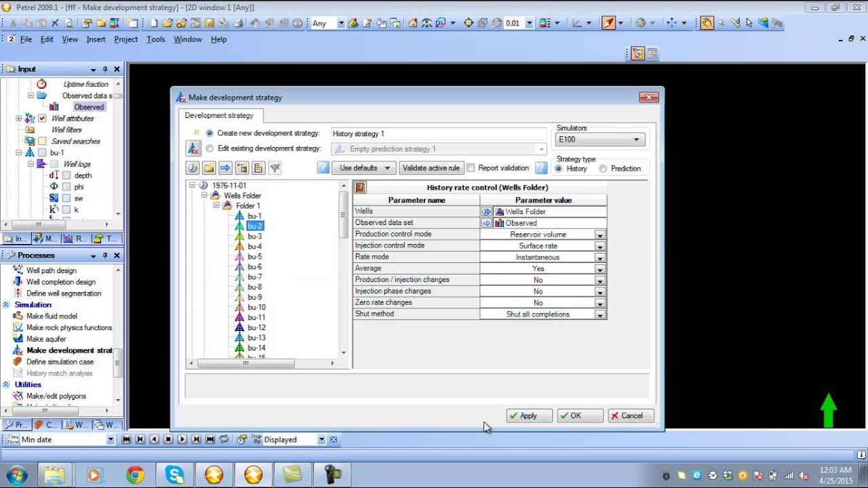Screen dimensions: 868x488
Task: Click the new project page icon
Action: click(x=154, y=23)
